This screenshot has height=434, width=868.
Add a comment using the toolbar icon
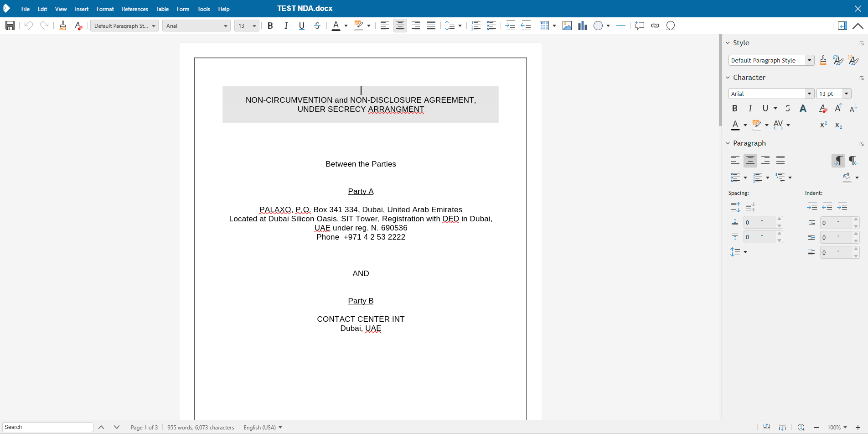coord(639,26)
